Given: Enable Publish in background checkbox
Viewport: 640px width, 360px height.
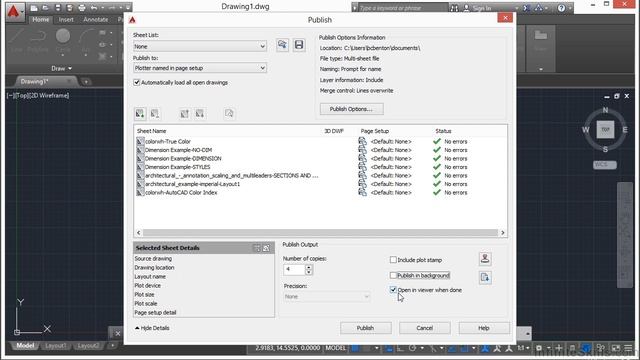Looking at the screenshot, I should pos(393,276).
